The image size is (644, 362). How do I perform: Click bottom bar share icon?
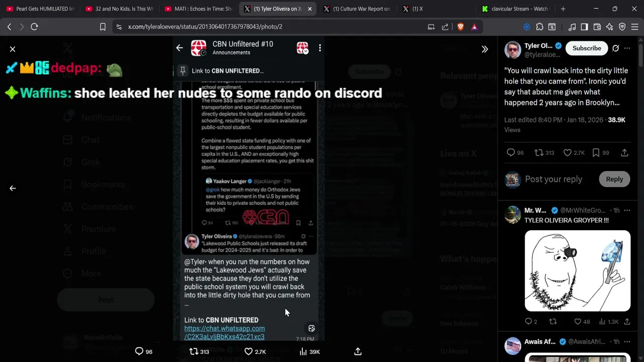pos(358,351)
